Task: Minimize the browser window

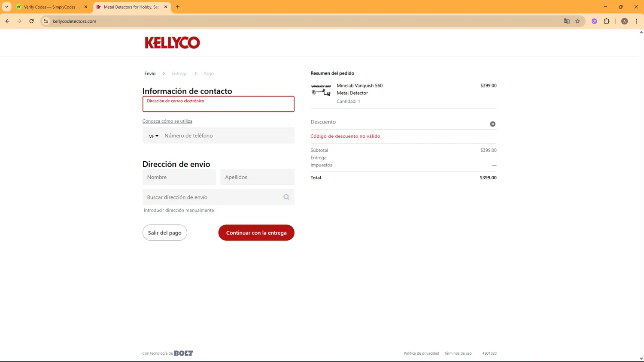Action: [605, 7]
